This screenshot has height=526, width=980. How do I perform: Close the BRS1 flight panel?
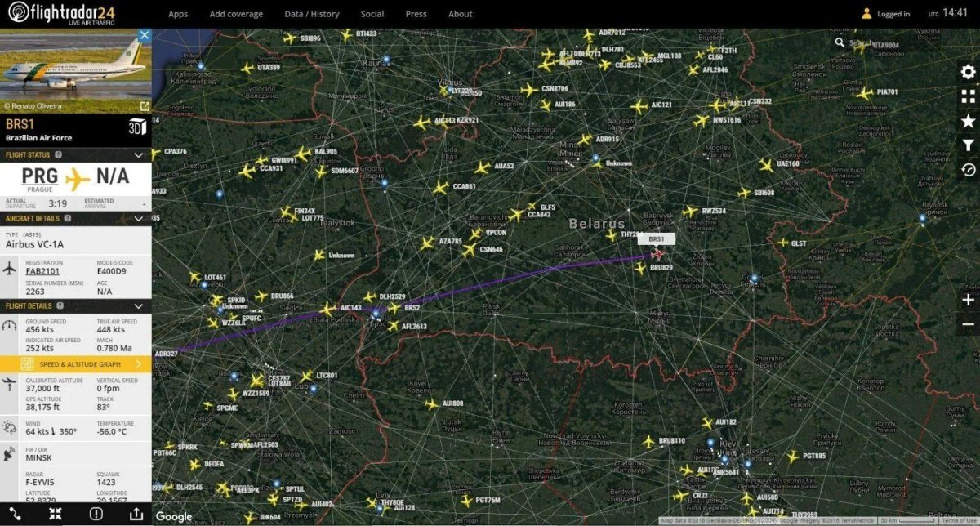(x=145, y=35)
